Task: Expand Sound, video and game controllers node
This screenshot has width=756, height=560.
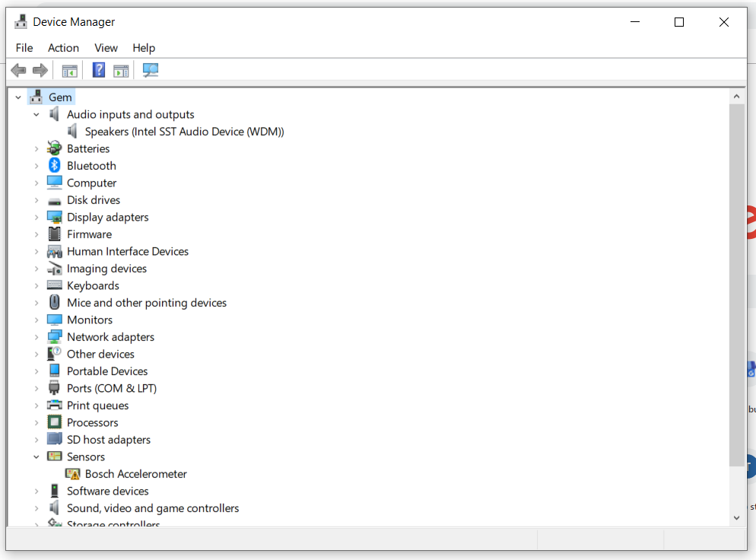Action: [x=37, y=508]
